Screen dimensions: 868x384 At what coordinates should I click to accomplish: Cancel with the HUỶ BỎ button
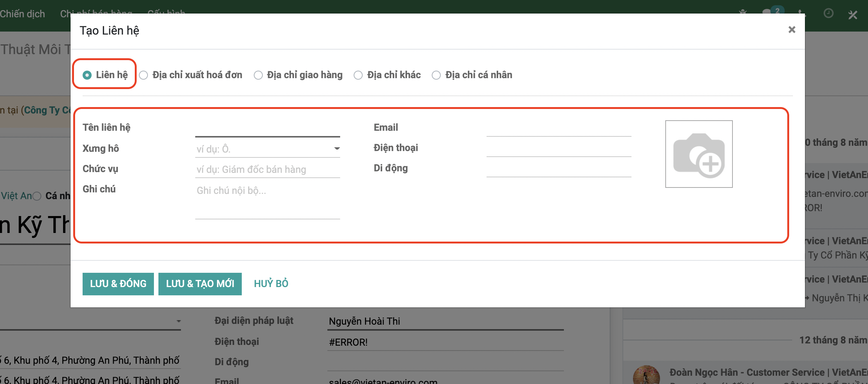point(271,284)
